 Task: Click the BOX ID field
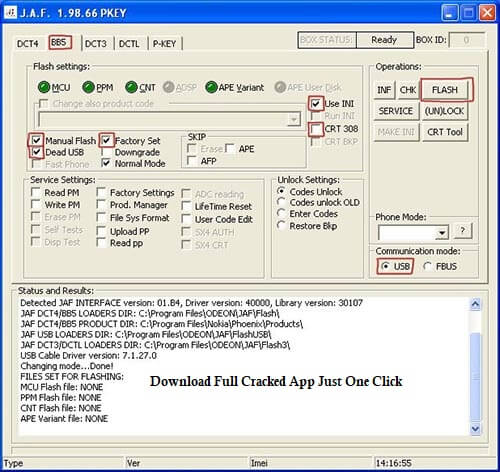pyautogui.click(x=466, y=40)
